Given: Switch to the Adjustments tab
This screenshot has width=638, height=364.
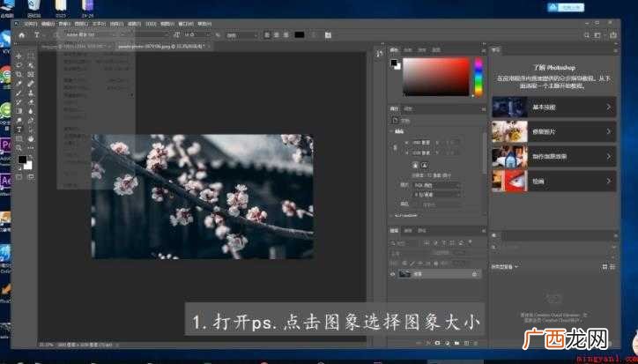Looking at the screenshot, I should click(408, 108).
